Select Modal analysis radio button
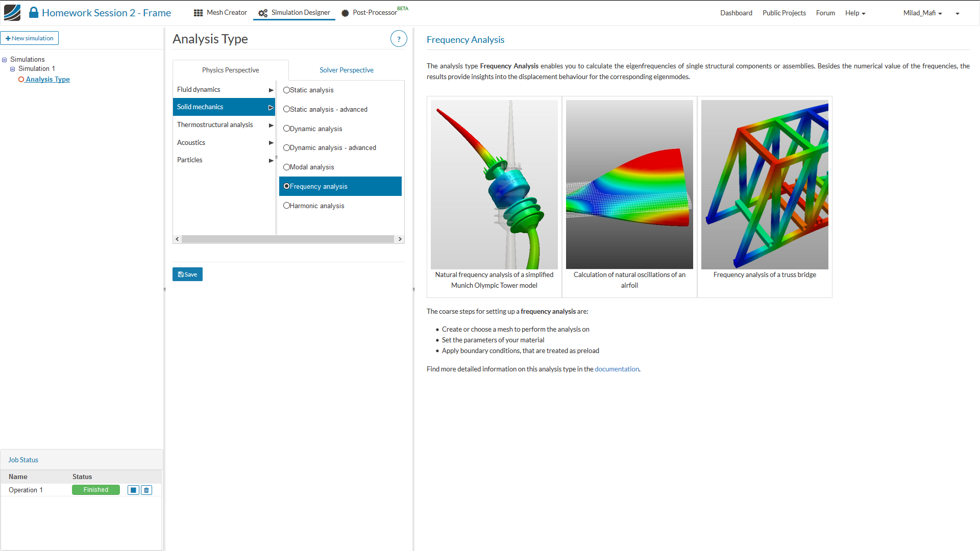The image size is (980, 551). coord(286,167)
